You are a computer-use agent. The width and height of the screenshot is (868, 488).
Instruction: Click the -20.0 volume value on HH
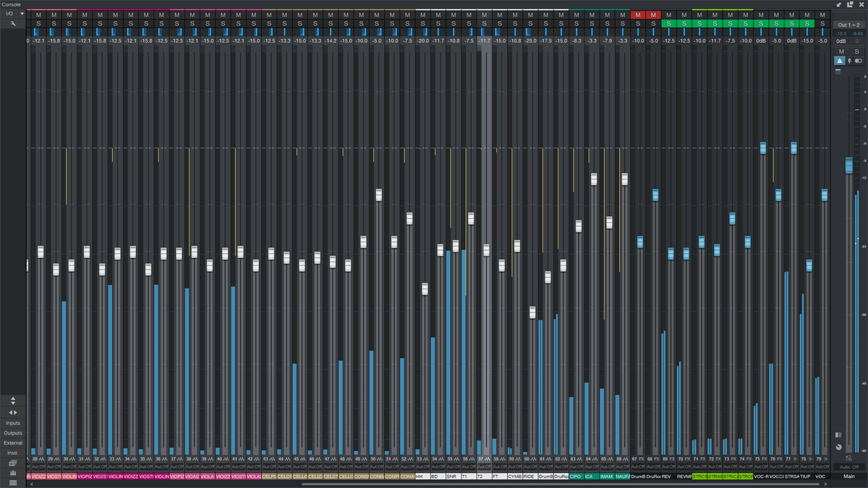(x=425, y=40)
